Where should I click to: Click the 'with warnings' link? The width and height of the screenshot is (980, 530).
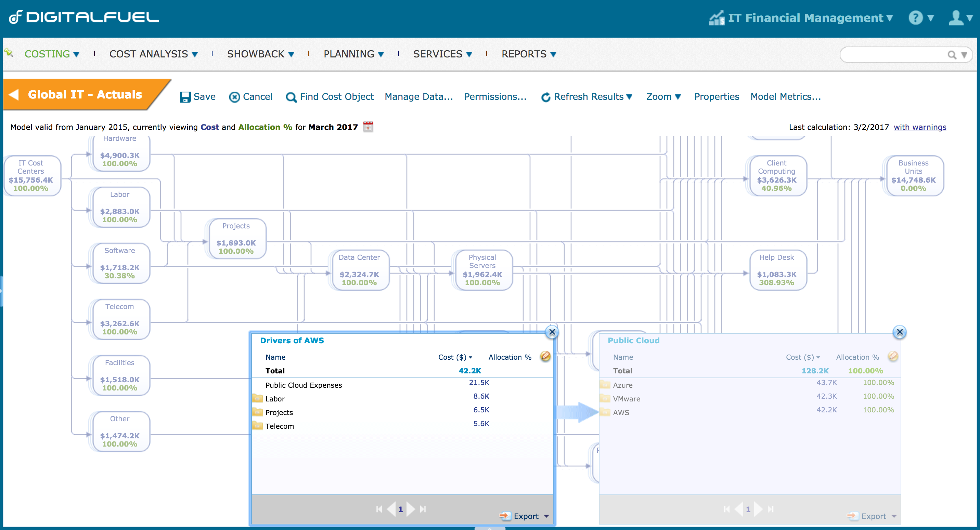[919, 127]
